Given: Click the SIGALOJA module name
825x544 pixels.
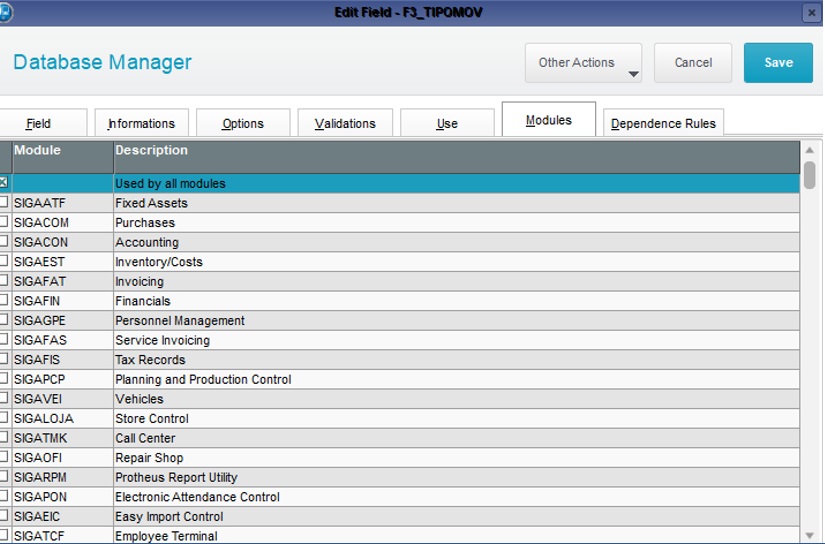Looking at the screenshot, I should pos(44,419).
